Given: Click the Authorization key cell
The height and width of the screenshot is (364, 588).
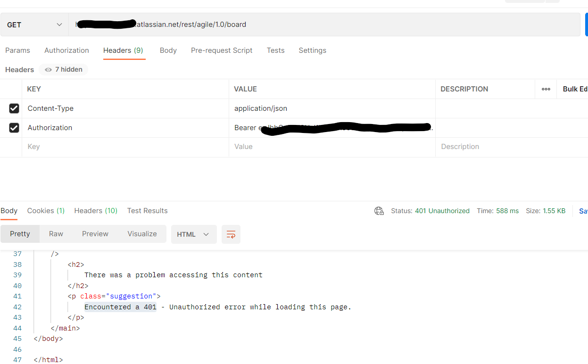Looking at the screenshot, I should tap(125, 128).
